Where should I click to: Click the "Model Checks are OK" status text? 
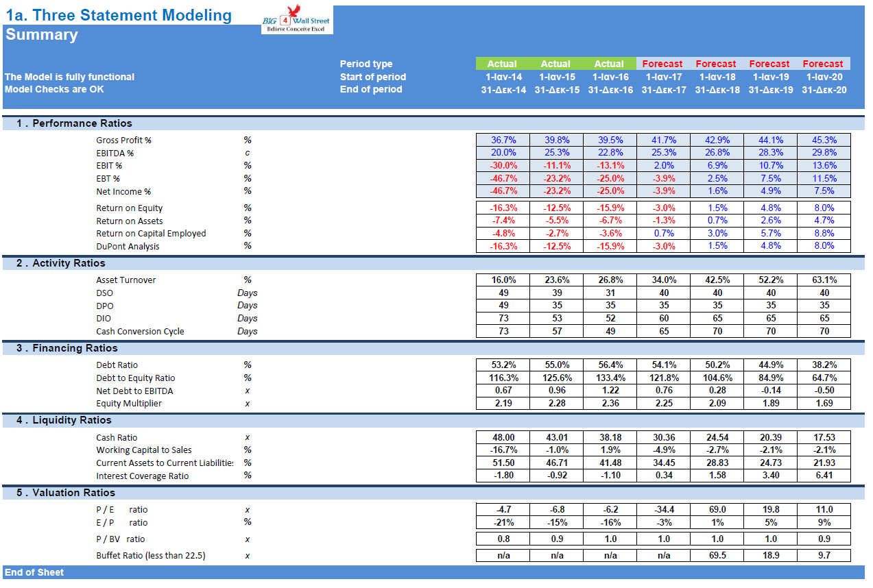click(x=53, y=89)
